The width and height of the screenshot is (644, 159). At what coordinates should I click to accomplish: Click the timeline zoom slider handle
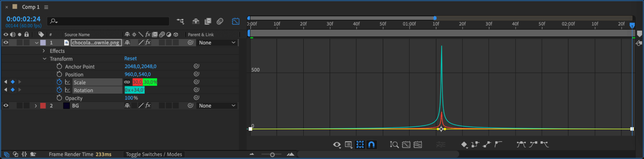(x=272, y=155)
